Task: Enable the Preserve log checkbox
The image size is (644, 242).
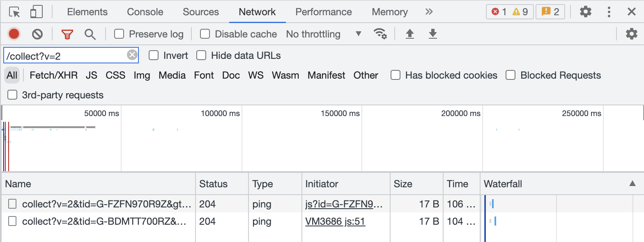Action: [119, 34]
